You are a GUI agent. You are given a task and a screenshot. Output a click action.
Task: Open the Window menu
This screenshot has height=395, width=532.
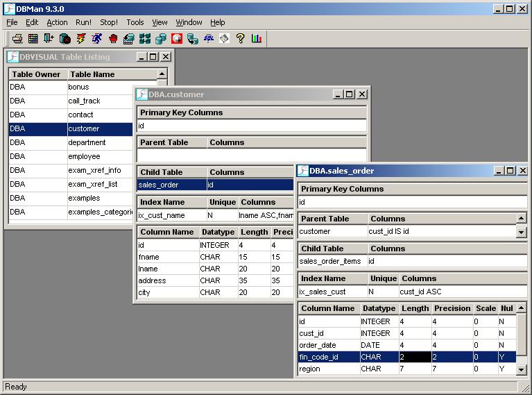189,22
